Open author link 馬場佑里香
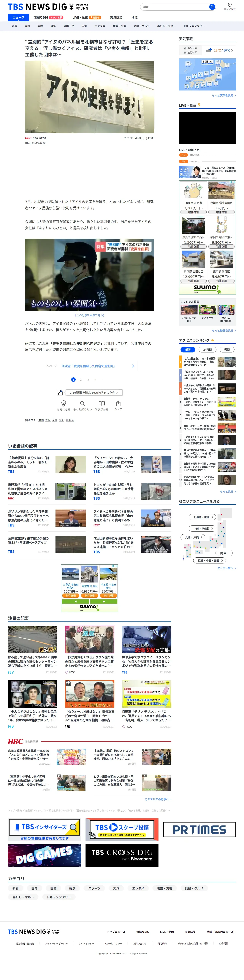 [x=38, y=143]
